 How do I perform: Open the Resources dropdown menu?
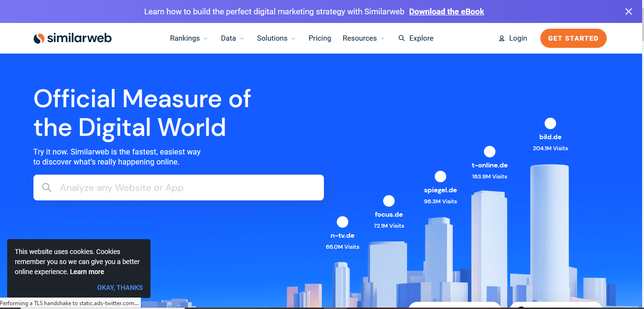[364, 38]
